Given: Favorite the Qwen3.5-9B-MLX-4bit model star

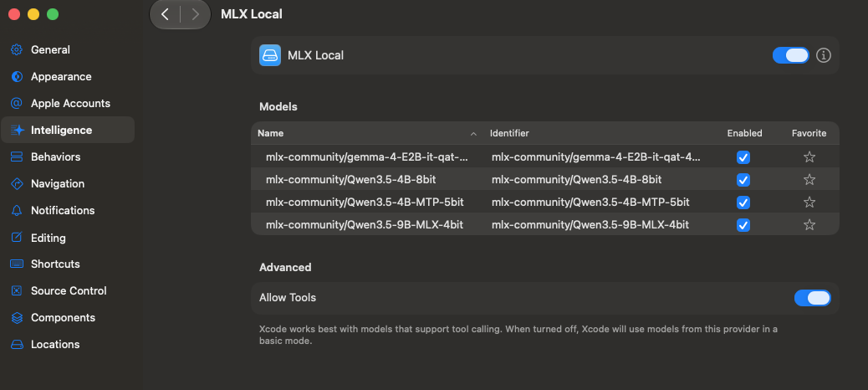Looking at the screenshot, I should click(809, 225).
